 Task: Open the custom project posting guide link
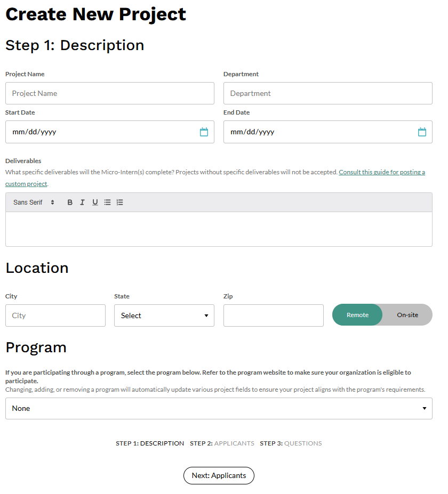coord(382,172)
